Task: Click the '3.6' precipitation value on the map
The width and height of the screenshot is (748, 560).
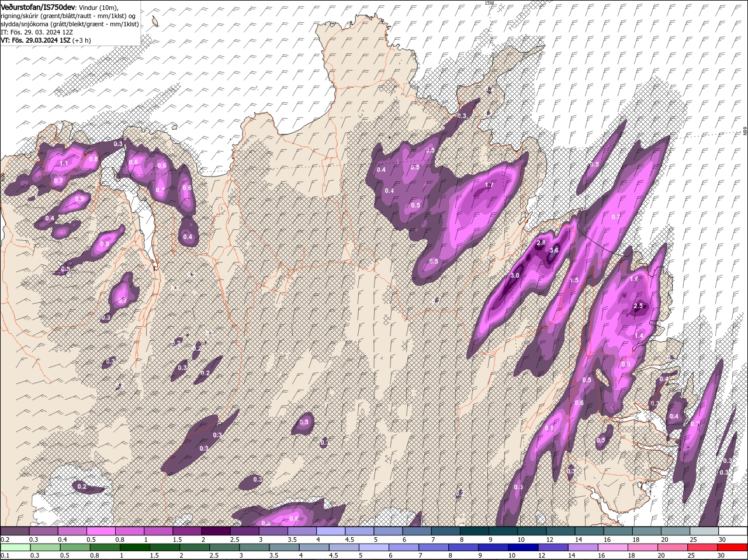Action: pyautogui.click(x=554, y=250)
